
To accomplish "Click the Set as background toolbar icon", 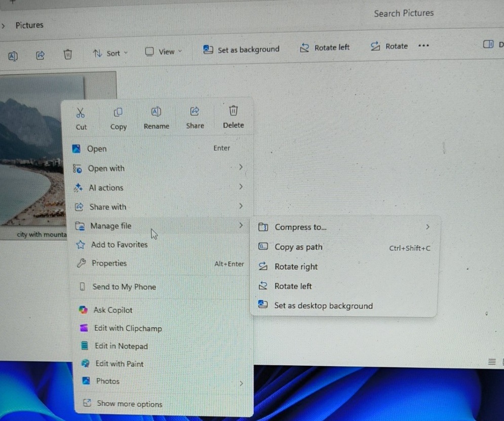I will 208,49.
